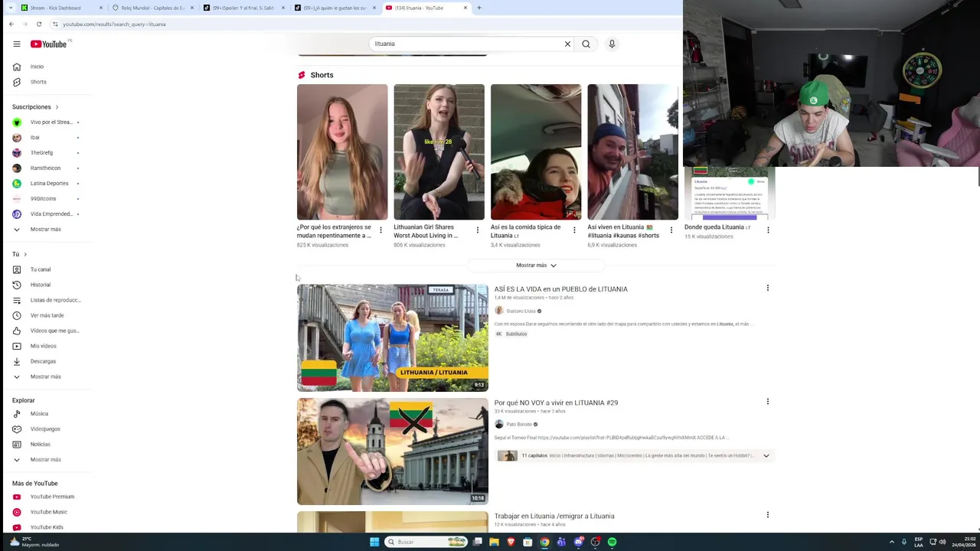Viewport: 980px width, 551px height.
Task: Clear the search box with the X
Action: click(x=567, y=44)
